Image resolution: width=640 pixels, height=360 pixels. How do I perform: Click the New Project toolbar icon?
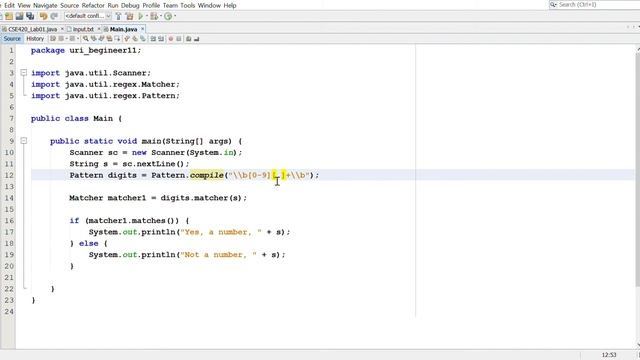pyautogui.click(x=9, y=16)
